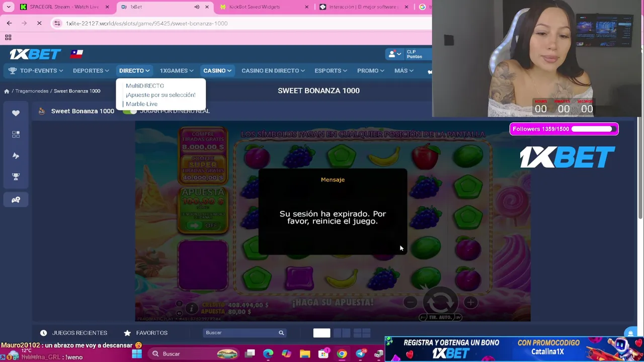This screenshot has height=362, width=644.
Task: Start autoplay with TIR. AUTO. button
Action: [x=440, y=318]
